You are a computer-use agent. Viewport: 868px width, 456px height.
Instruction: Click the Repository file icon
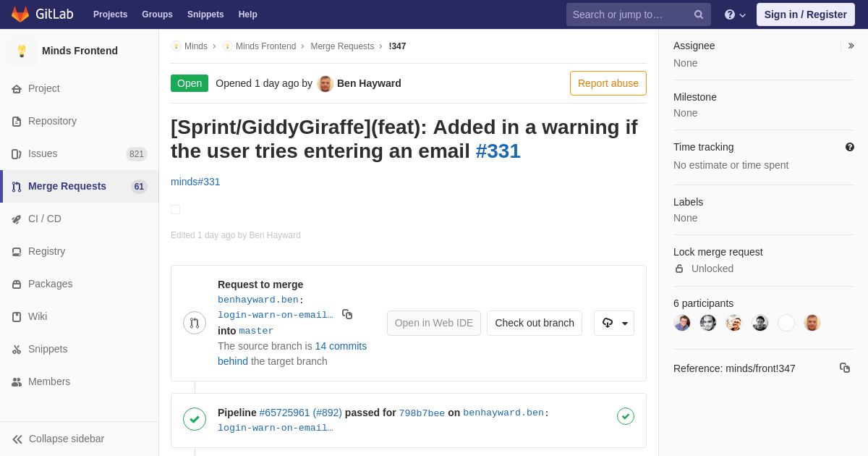click(x=17, y=122)
